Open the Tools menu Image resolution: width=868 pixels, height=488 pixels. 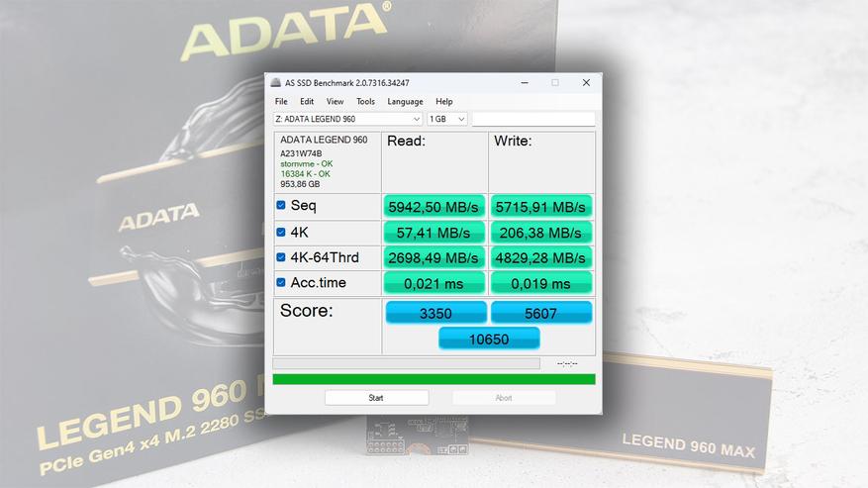(365, 101)
